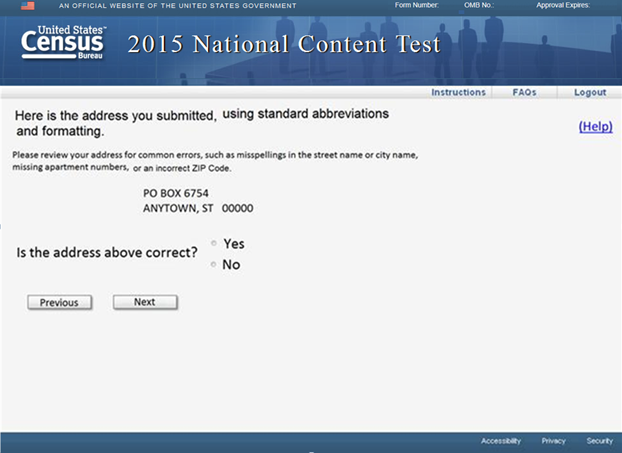Open the FAQs menu item
The height and width of the screenshot is (453, 622).
[524, 92]
